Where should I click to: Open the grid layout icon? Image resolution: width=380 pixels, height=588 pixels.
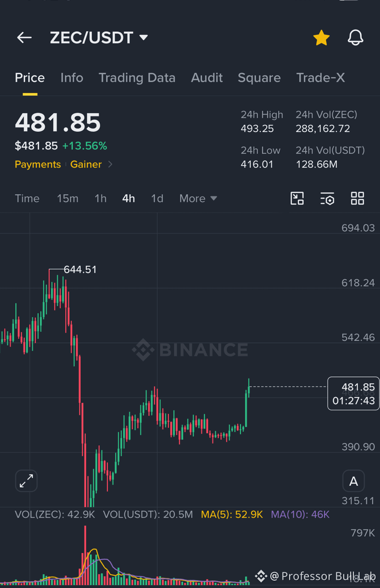click(x=358, y=198)
